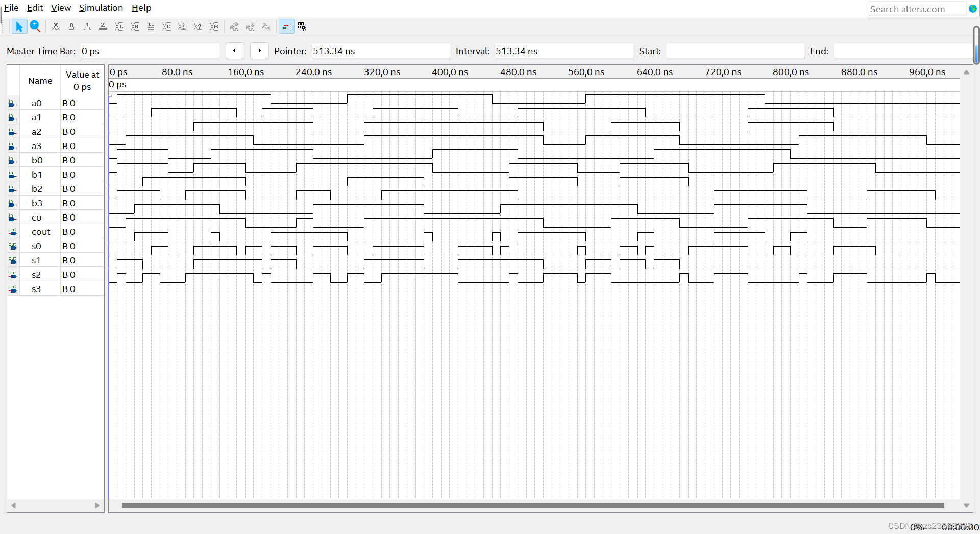Viewport: 980px width, 534px height.
Task: Click the Start time field
Action: 735,51
